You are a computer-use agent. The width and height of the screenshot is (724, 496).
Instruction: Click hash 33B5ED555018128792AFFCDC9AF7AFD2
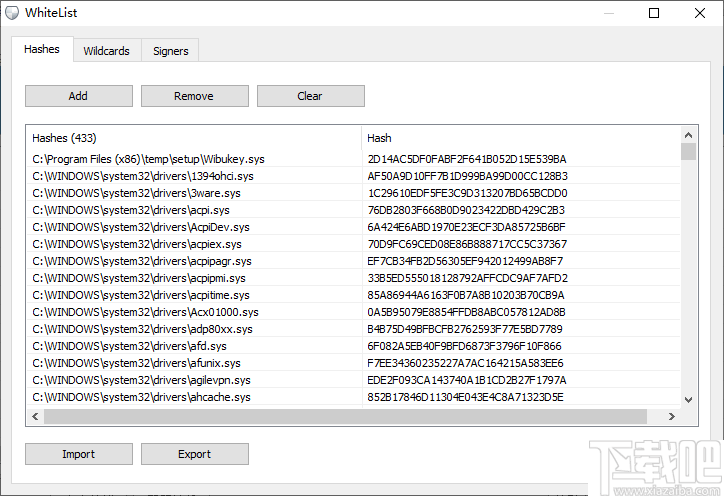[467, 278]
